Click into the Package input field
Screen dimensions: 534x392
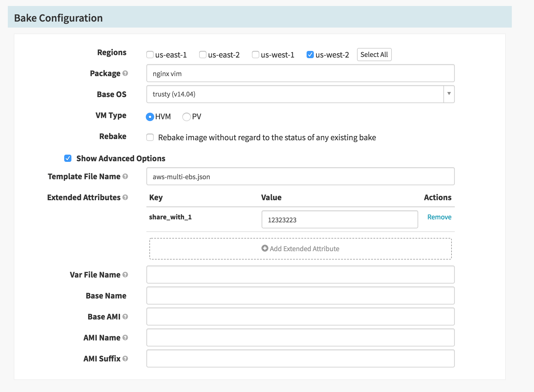click(x=300, y=73)
